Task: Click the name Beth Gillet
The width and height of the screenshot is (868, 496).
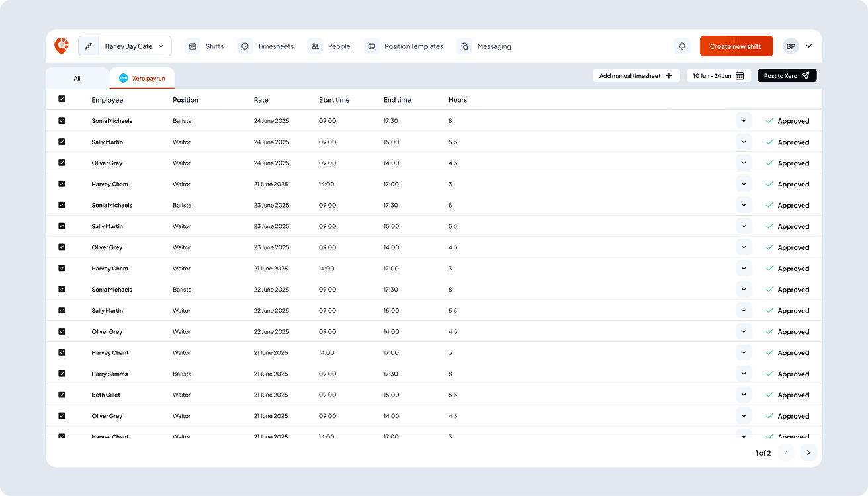Action: click(106, 395)
